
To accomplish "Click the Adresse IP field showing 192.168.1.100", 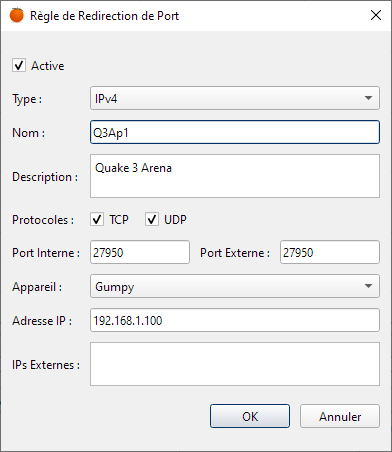I will point(235,320).
